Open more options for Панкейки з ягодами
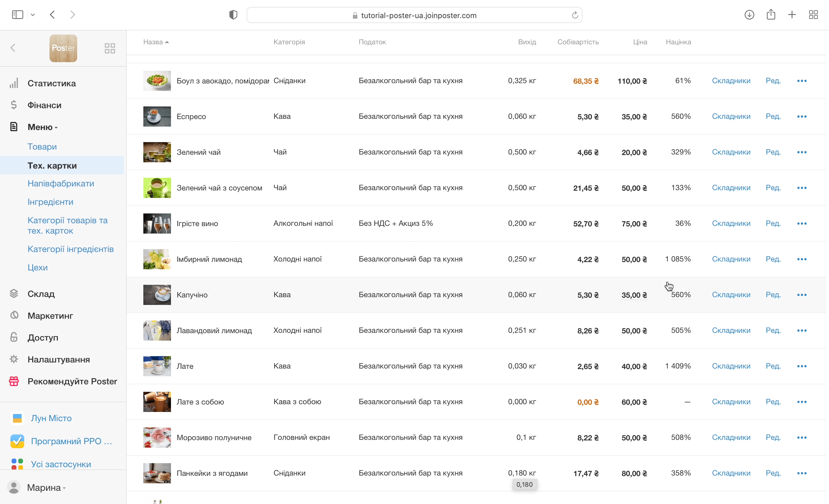Screen dimensions: 829x504 (802, 473)
